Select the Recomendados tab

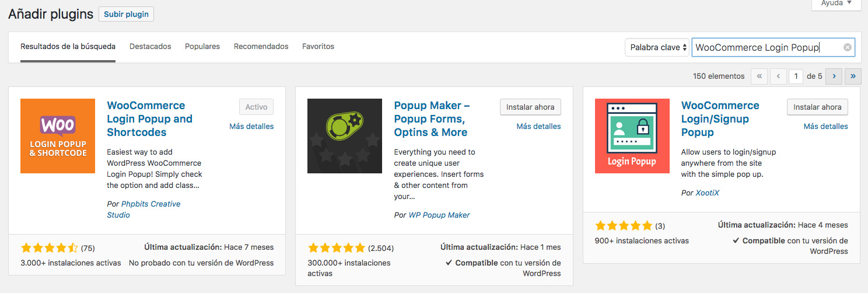point(261,46)
